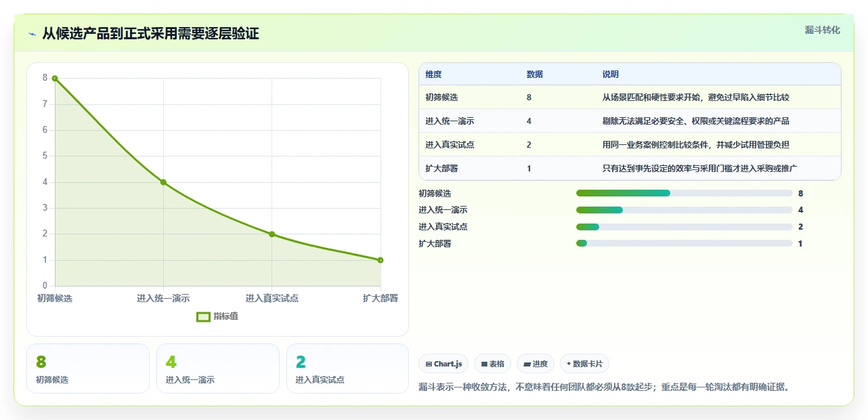Click the description starting 用同一业务案例控制比较条件
Screen dimensions: 868x420
coord(696,145)
